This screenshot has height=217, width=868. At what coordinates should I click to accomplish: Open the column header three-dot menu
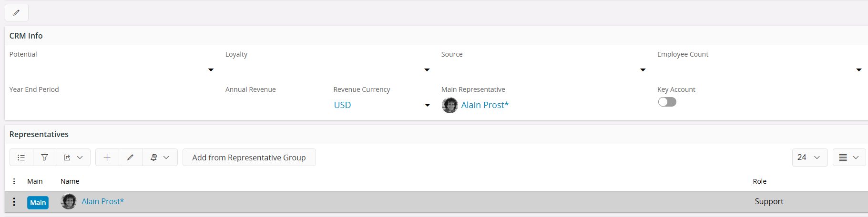[14, 181]
